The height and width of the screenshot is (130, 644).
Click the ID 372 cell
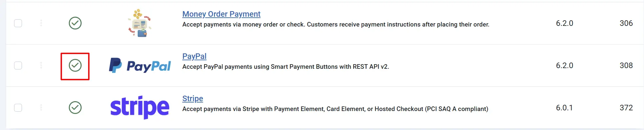(626, 108)
